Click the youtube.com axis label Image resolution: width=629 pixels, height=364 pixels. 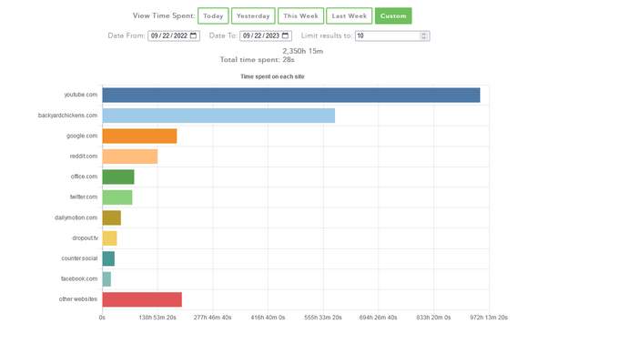pos(81,95)
